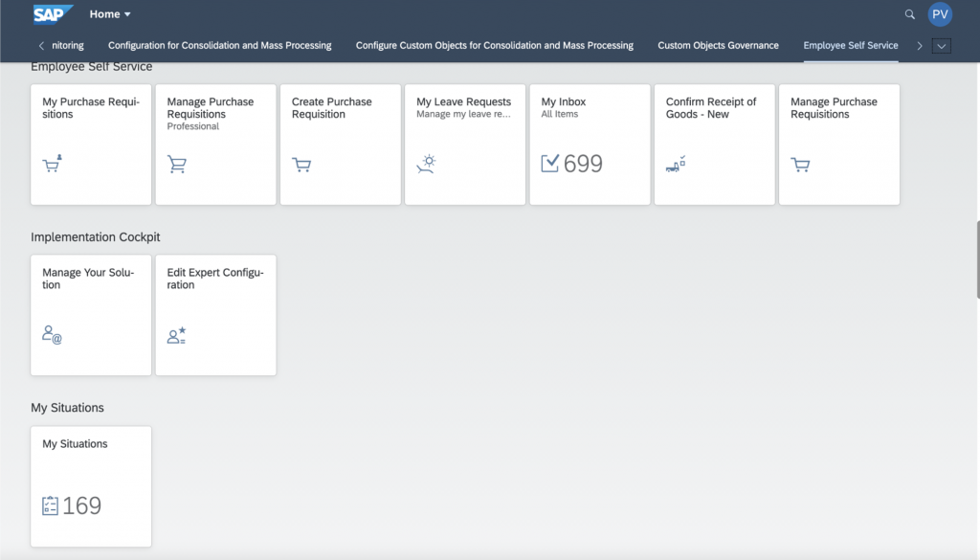This screenshot has width=980, height=560.
Task: Expand the Home dropdown menu
Action: pyautogui.click(x=110, y=13)
